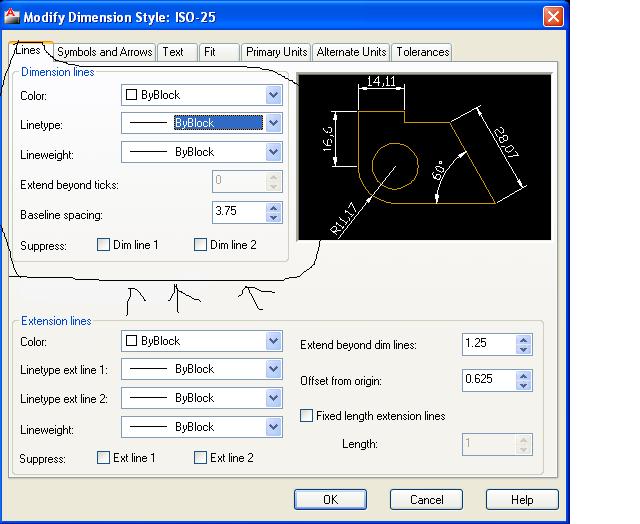
Task: Check the Suppress Ext line 2 box
Action: coord(200,457)
